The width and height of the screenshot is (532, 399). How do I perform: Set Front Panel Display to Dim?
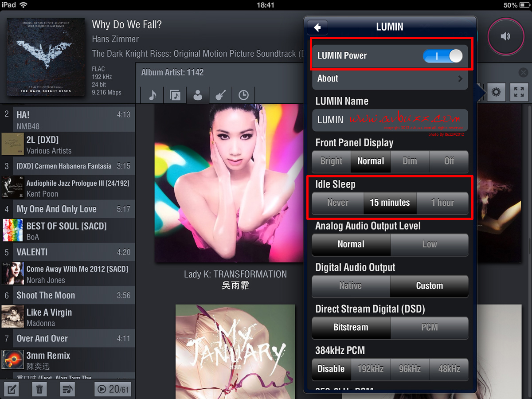(x=410, y=161)
